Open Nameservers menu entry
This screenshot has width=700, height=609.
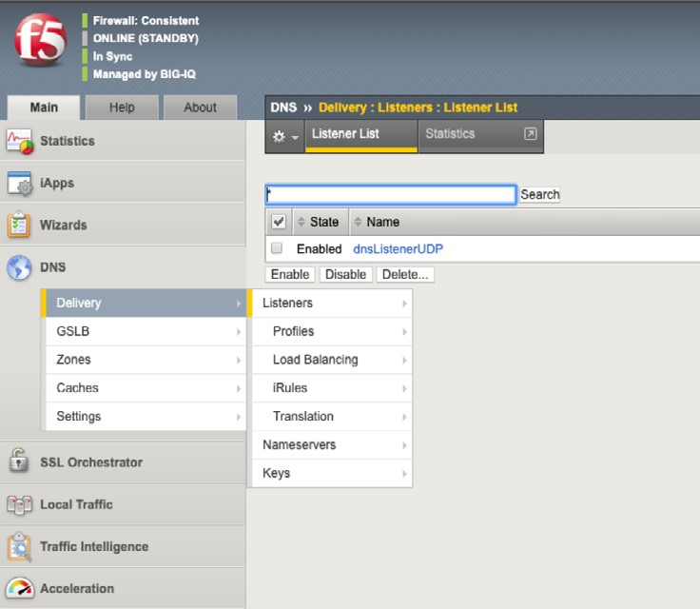[x=332, y=445]
